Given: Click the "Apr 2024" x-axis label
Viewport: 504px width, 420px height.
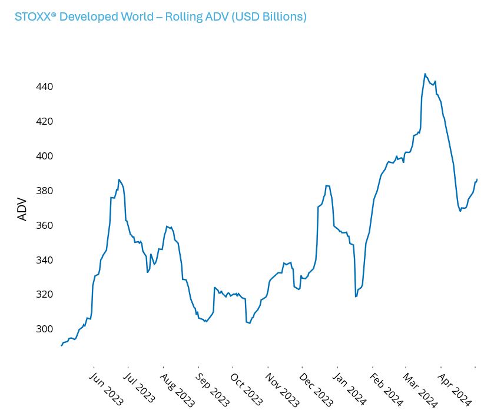Looking at the screenshot, I should click(x=455, y=390).
